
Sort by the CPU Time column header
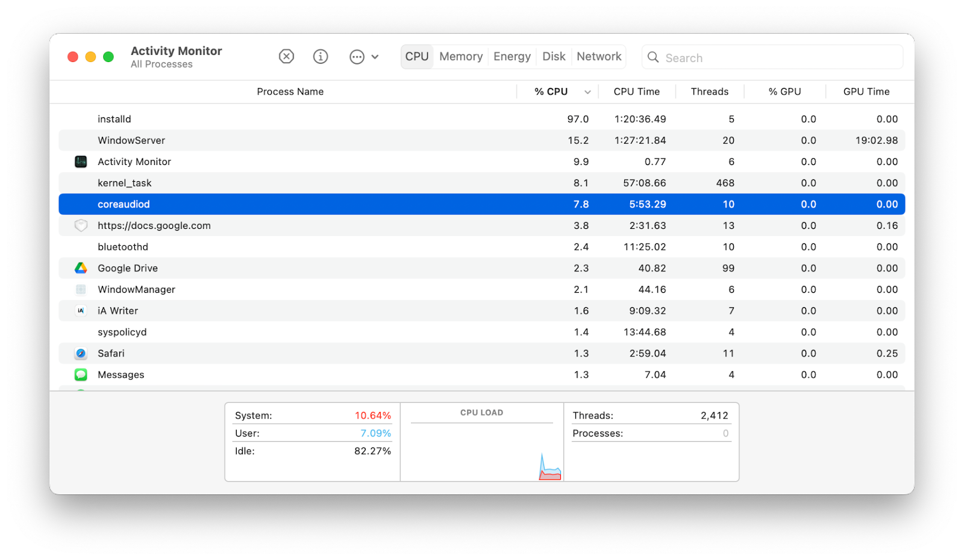click(x=636, y=92)
